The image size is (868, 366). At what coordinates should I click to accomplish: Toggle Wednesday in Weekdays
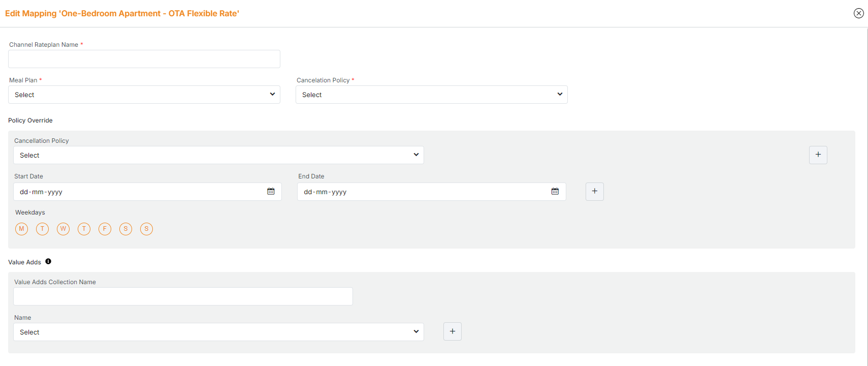point(63,229)
